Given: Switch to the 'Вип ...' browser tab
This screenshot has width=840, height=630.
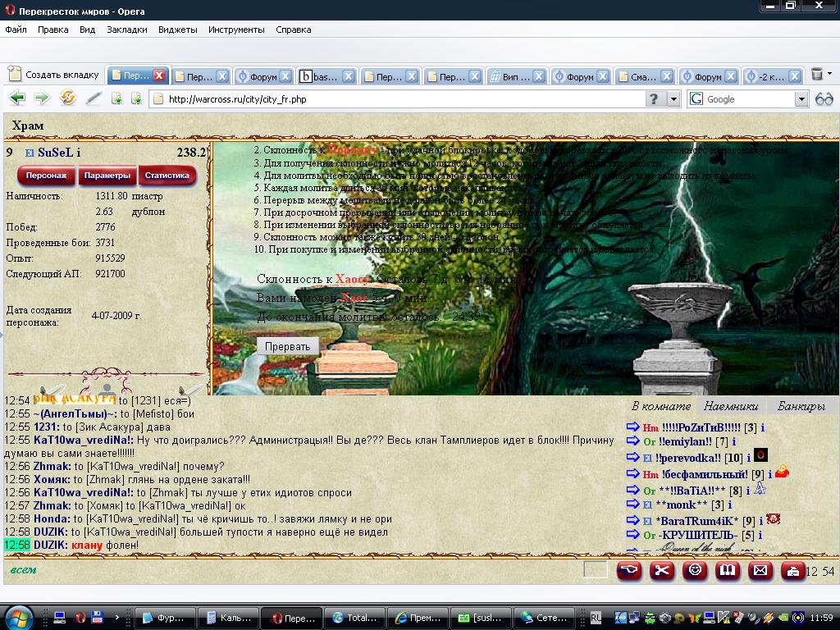Looking at the screenshot, I should click(x=517, y=76).
